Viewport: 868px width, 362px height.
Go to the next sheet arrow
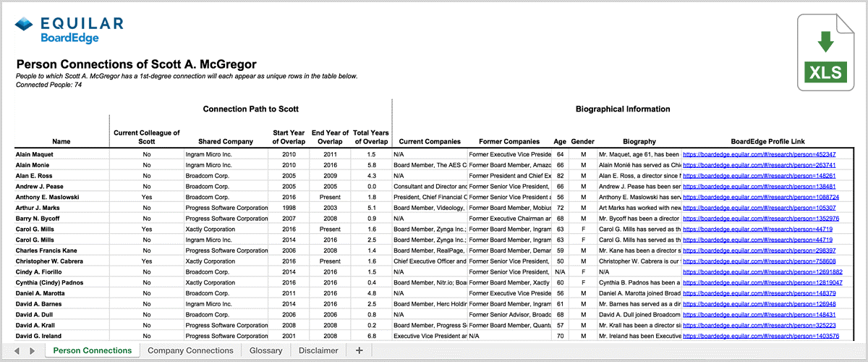pos(32,350)
